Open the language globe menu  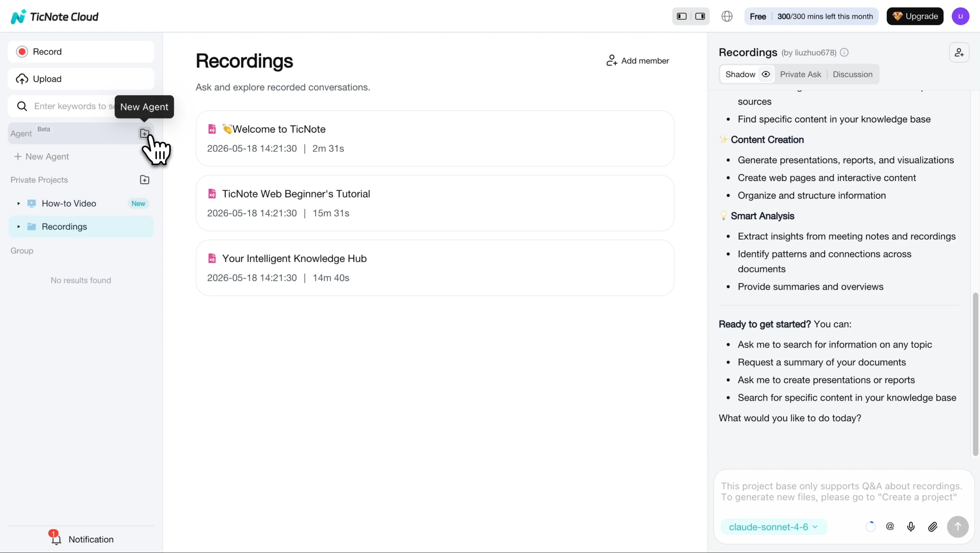point(727,16)
